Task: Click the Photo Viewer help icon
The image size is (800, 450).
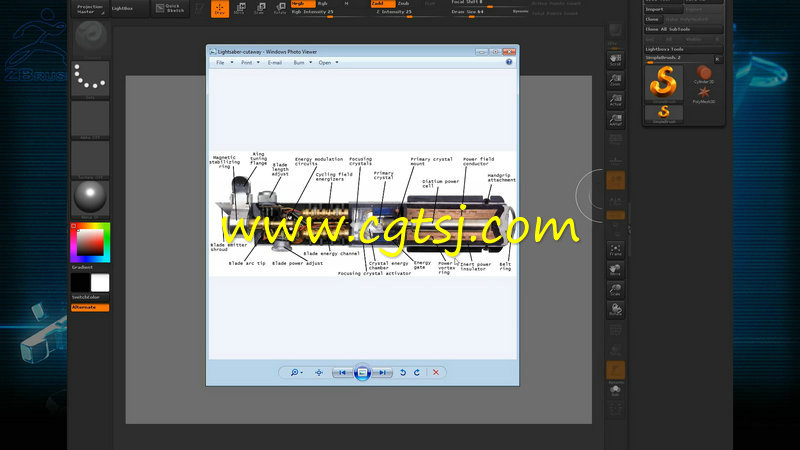Action: [x=509, y=62]
